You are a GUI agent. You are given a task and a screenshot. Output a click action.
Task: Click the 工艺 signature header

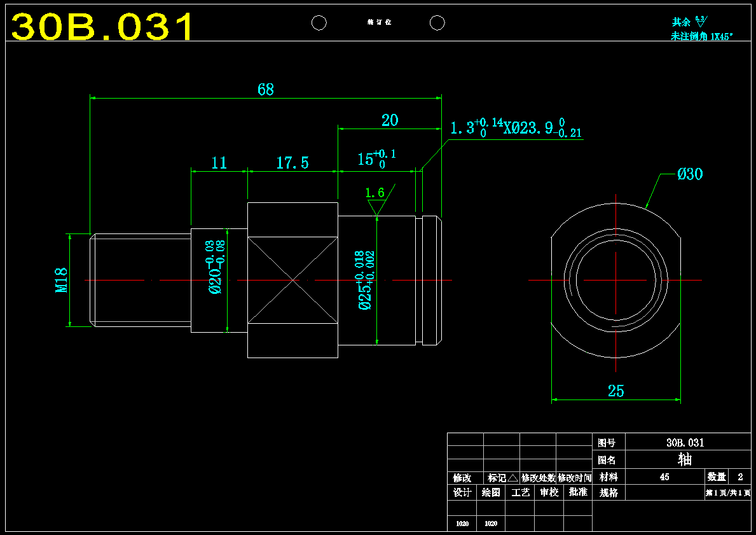pos(520,492)
